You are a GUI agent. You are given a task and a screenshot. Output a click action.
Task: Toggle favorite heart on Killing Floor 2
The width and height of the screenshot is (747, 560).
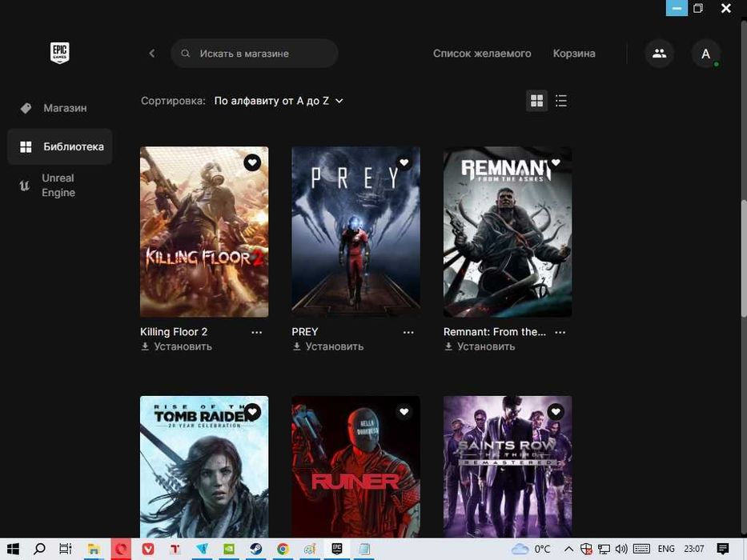[x=252, y=163]
